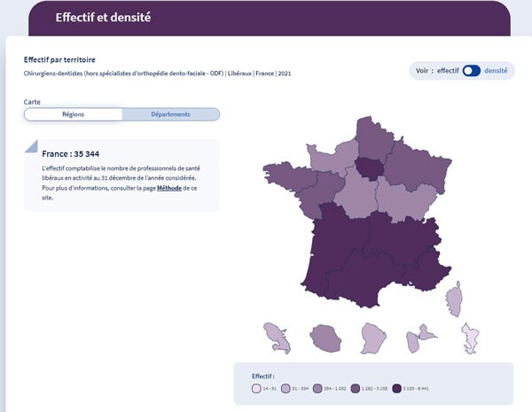Screen dimensions: 532x412
Task: Select the pale Mayotte island shape
Action: pos(470,338)
